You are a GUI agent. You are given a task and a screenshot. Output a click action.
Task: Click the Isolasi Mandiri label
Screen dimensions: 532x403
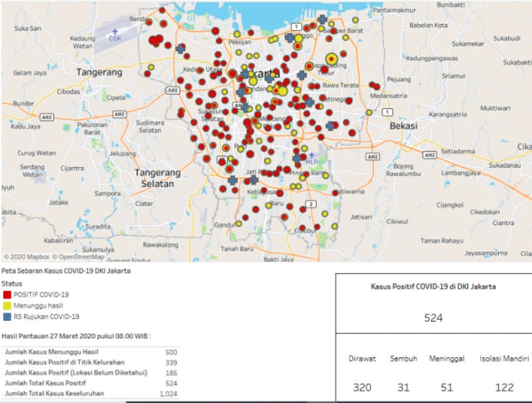click(505, 359)
